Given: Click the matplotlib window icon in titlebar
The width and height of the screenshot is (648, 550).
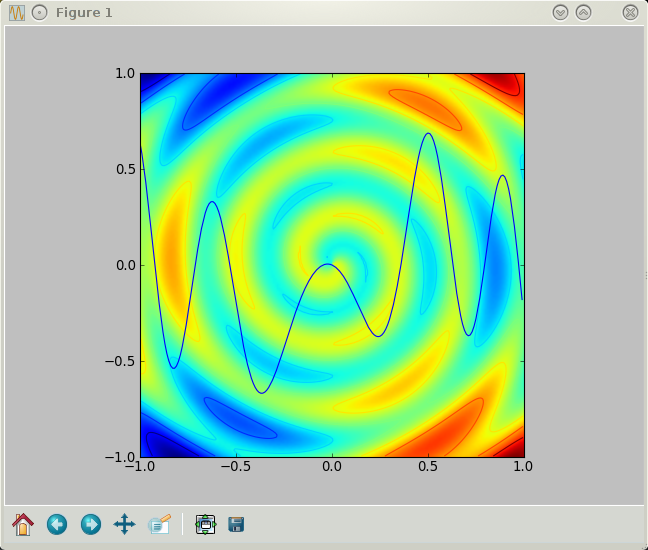Looking at the screenshot, I should pyautogui.click(x=17, y=13).
